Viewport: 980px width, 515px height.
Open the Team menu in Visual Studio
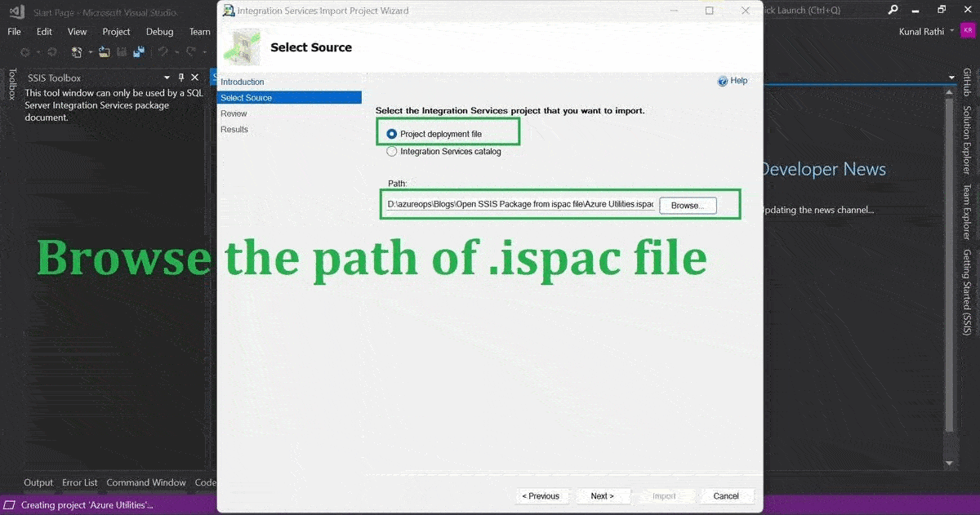click(x=200, y=32)
